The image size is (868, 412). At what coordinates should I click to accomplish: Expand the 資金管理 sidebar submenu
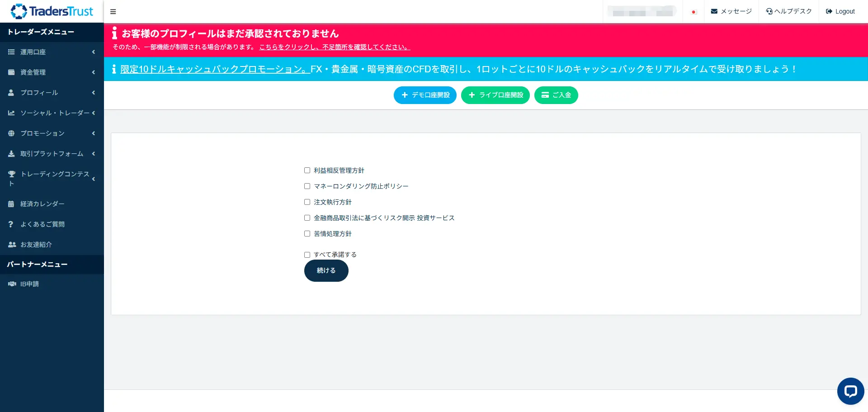[52, 72]
